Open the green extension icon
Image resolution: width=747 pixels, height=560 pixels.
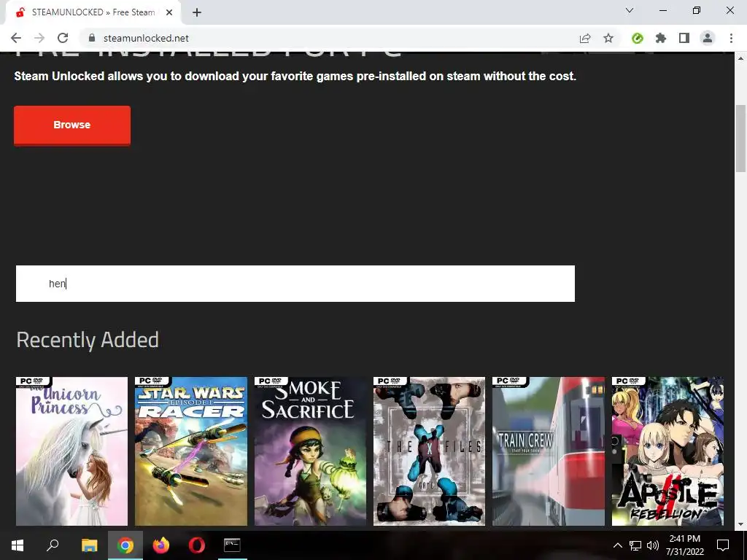click(x=638, y=38)
